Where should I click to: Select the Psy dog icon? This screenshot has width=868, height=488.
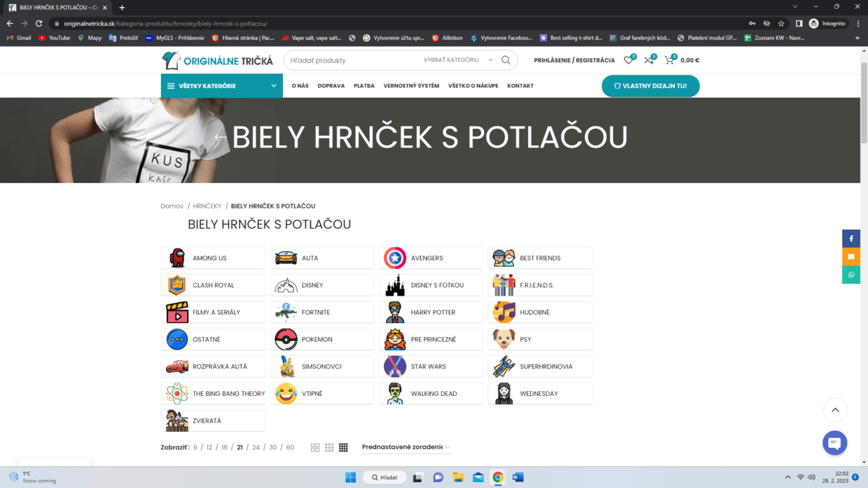coord(503,339)
